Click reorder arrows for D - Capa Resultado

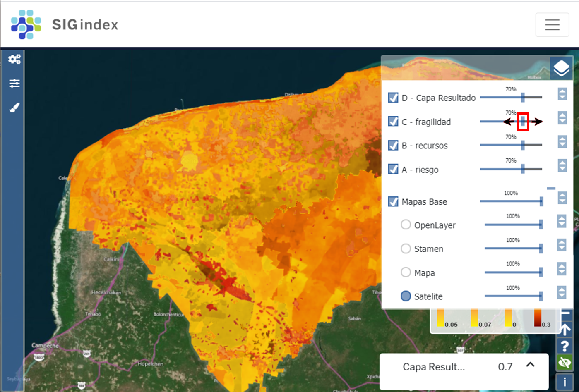tap(562, 94)
